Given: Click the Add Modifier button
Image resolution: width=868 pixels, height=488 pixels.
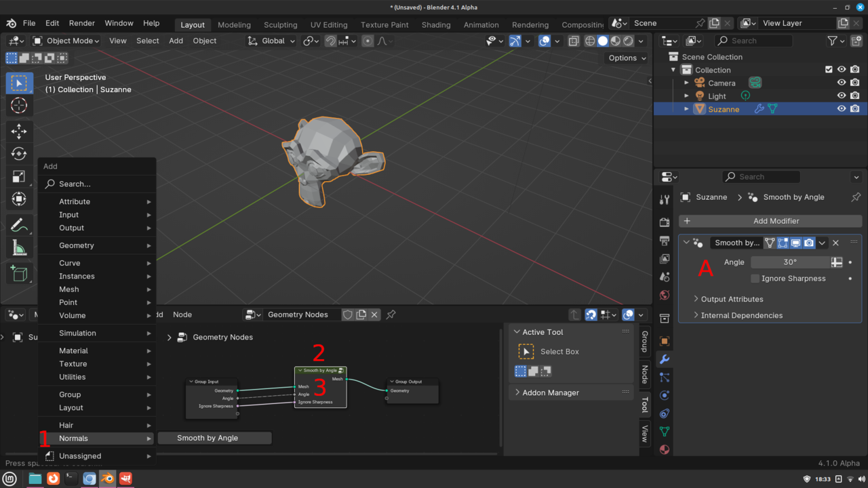Looking at the screenshot, I should (x=770, y=221).
